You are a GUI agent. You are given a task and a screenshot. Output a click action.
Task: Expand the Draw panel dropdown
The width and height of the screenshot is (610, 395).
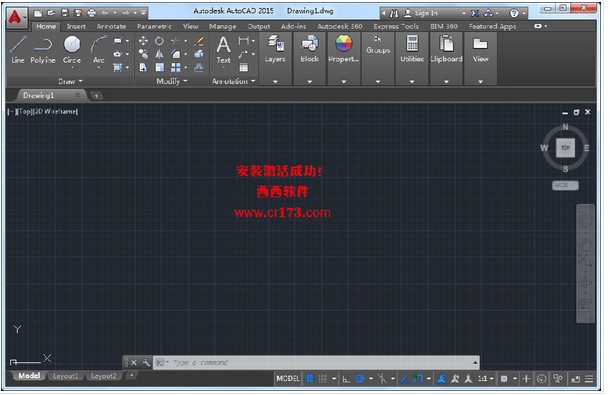point(70,81)
